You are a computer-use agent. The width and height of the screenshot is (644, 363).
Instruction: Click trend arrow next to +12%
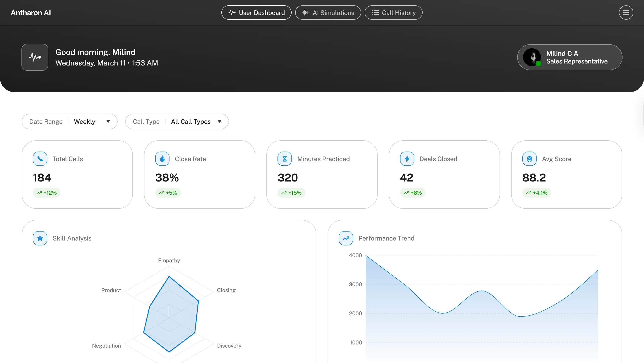click(x=39, y=193)
